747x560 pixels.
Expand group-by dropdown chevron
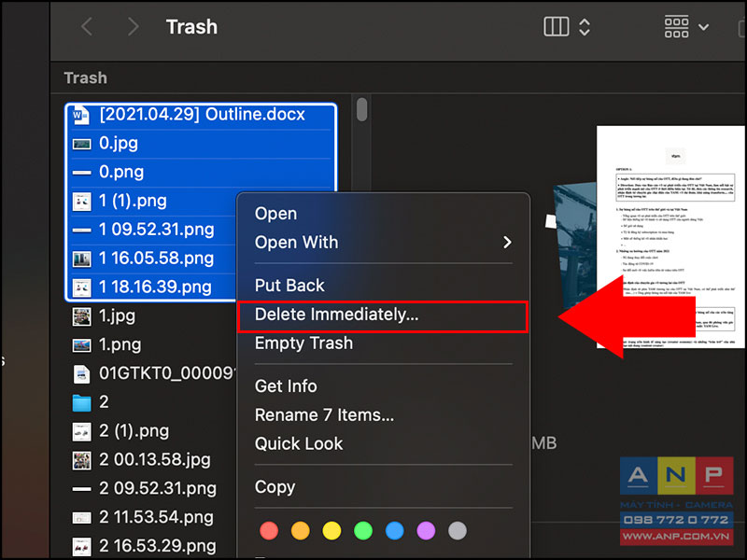tap(704, 27)
